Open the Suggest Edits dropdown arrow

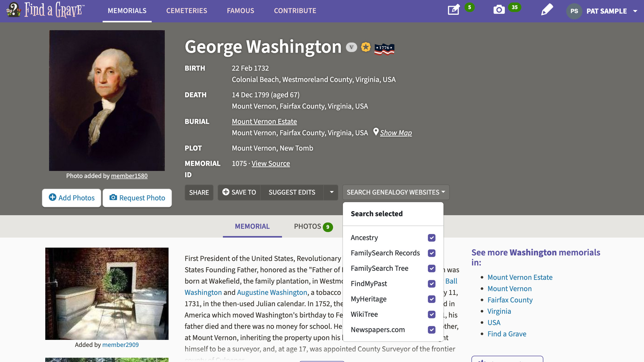[x=331, y=192]
